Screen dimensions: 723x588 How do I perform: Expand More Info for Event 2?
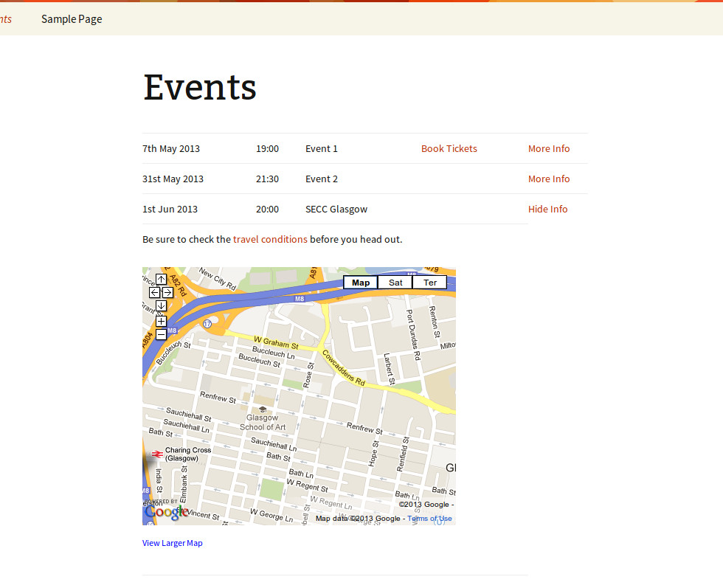tap(549, 179)
